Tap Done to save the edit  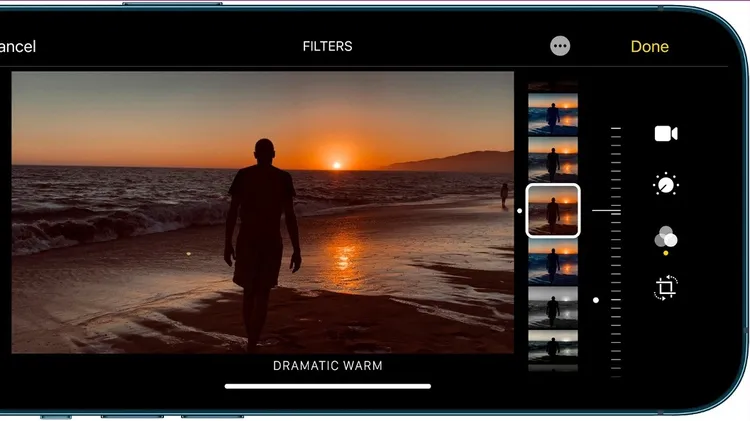pyautogui.click(x=649, y=46)
